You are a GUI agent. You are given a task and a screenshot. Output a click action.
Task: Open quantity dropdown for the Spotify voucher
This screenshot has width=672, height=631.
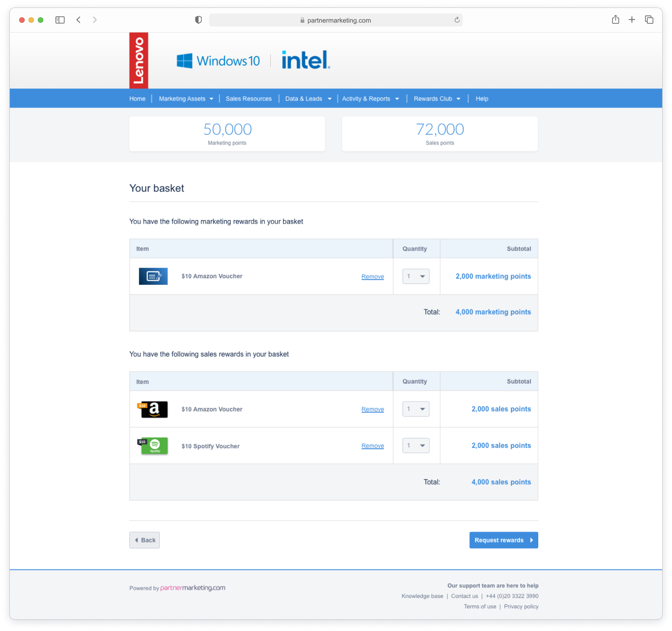(x=416, y=446)
